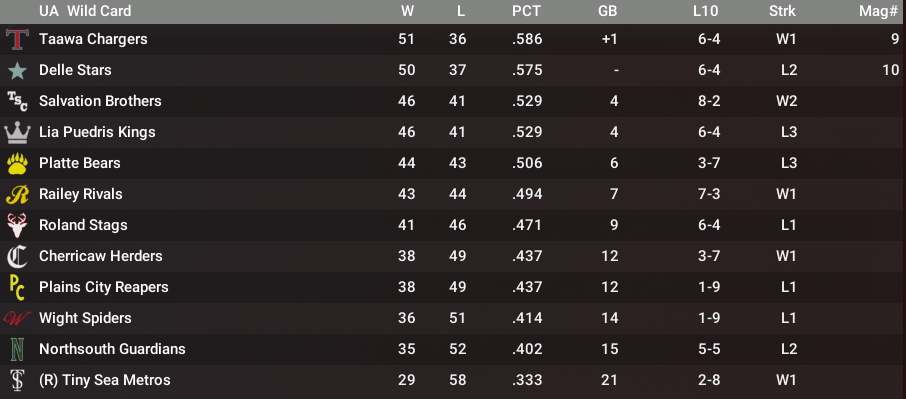Screen dimensions: 906x399
Task: Click the Taawa Chargers red T logo
Action: tap(17, 39)
